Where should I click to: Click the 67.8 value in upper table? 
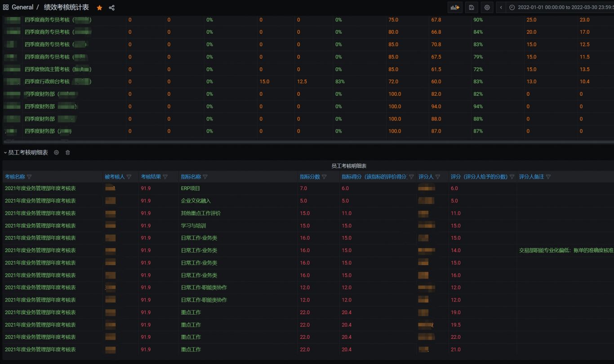pos(436,20)
